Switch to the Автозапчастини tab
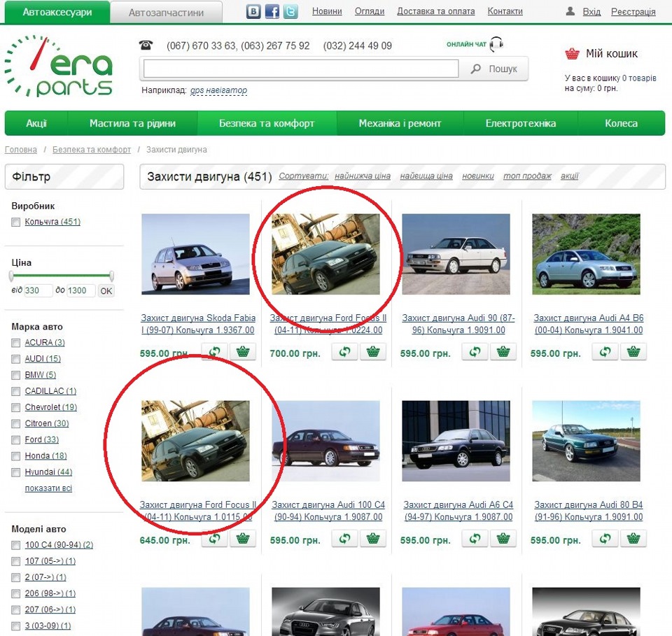This screenshot has height=636, width=672. (167, 13)
